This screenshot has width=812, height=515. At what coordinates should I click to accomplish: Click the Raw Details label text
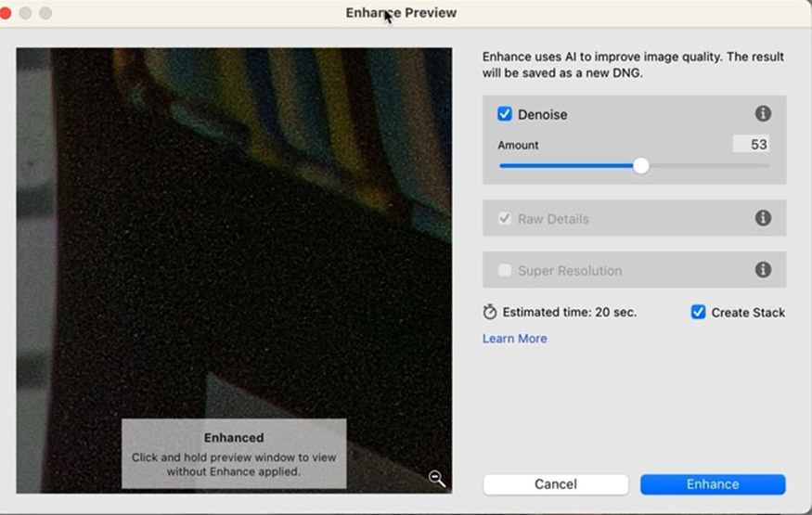553,219
